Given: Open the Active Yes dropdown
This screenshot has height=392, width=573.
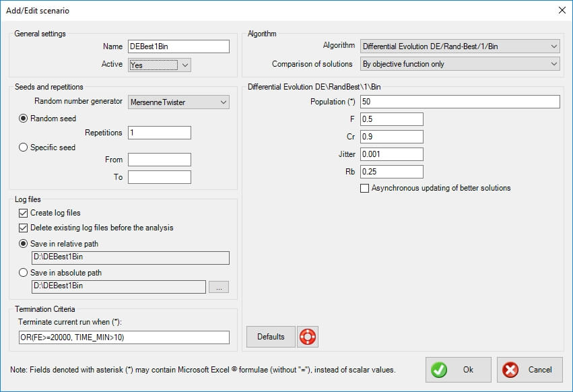Looking at the screenshot, I should tap(160, 65).
